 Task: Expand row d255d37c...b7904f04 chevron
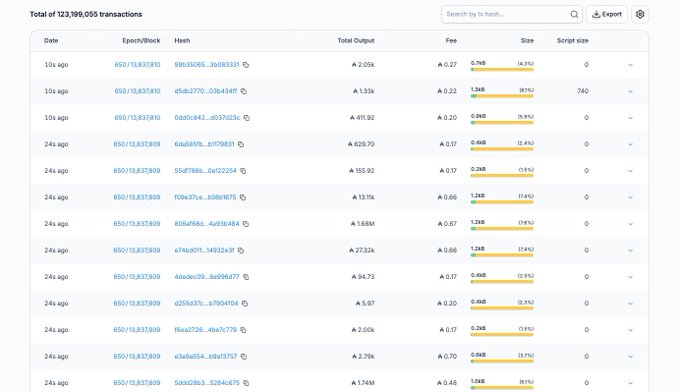pos(631,304)
